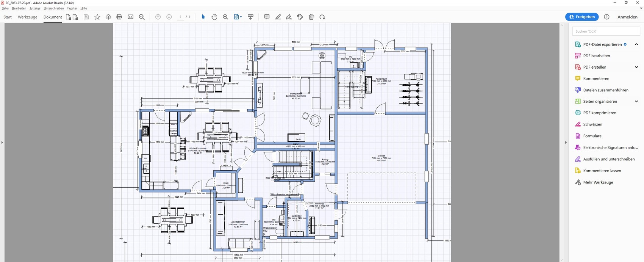Open Schwärzen tool in right panel

point(592,124)
